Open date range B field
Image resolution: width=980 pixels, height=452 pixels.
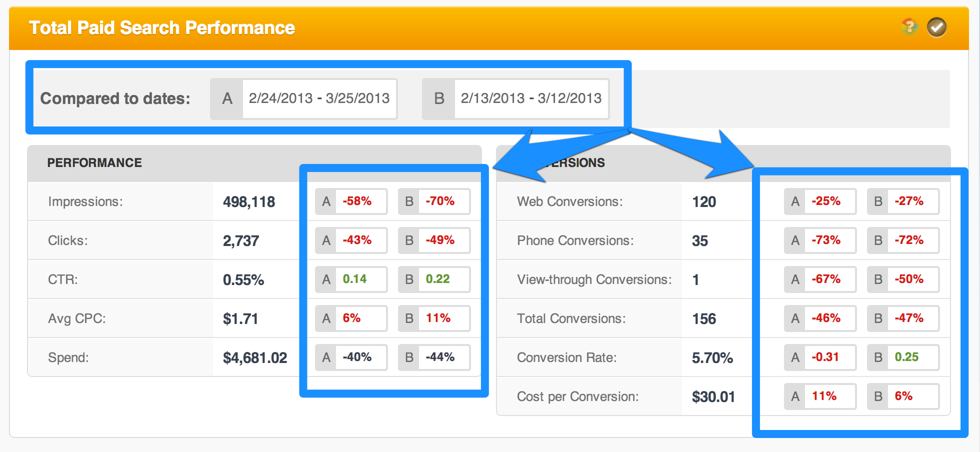531,98
